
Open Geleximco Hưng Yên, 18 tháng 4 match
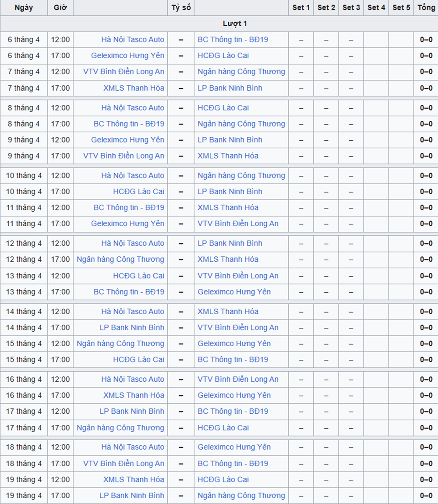pyautogui.click(x=234, y=447)
